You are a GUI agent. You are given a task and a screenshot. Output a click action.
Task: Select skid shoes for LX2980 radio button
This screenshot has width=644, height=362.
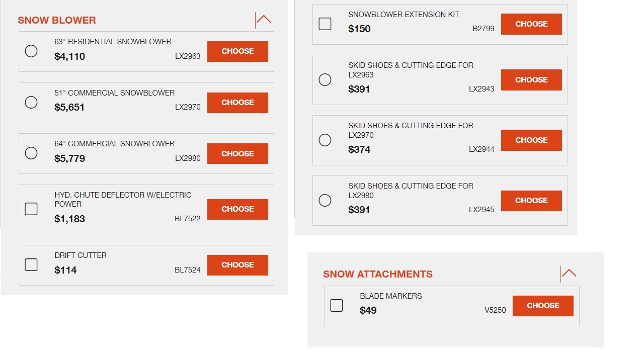325,201
